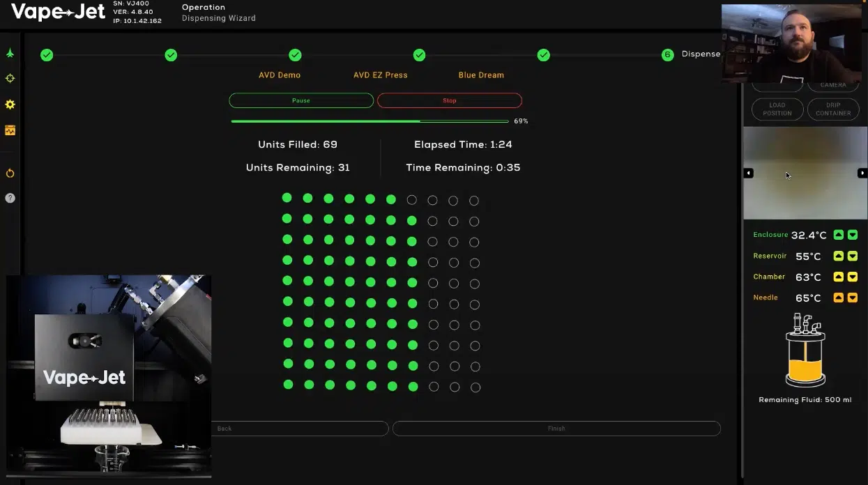The image size is (868, 485).
Task: Click the checkmark above Blue Dream
Action: [x=543, y=55]
